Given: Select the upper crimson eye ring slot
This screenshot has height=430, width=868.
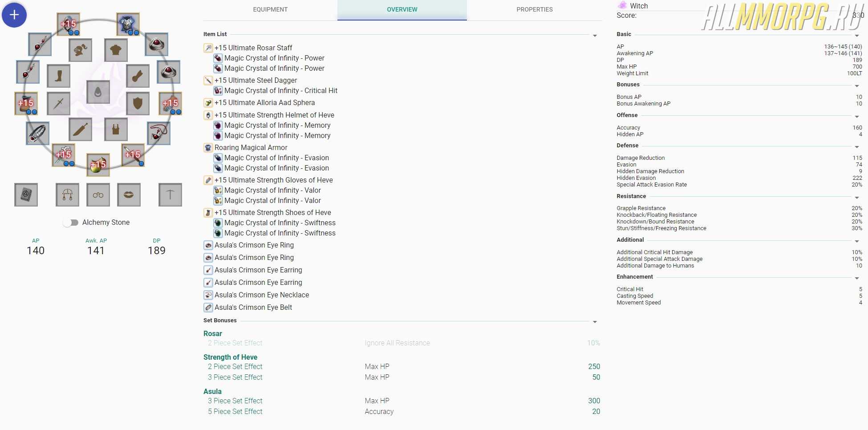Looking at the screenshot, I should point(157,44).
